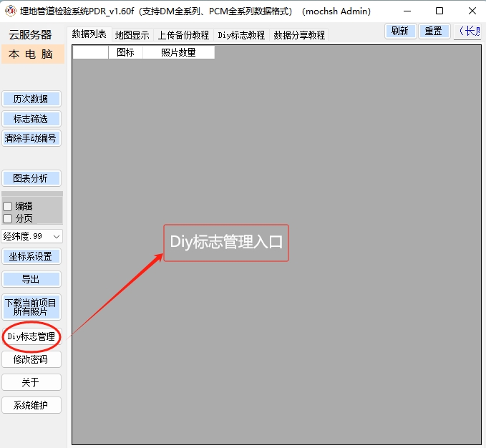Open Diy标志管理 button
Screen dimensions: 486x448
coord(31,336)
